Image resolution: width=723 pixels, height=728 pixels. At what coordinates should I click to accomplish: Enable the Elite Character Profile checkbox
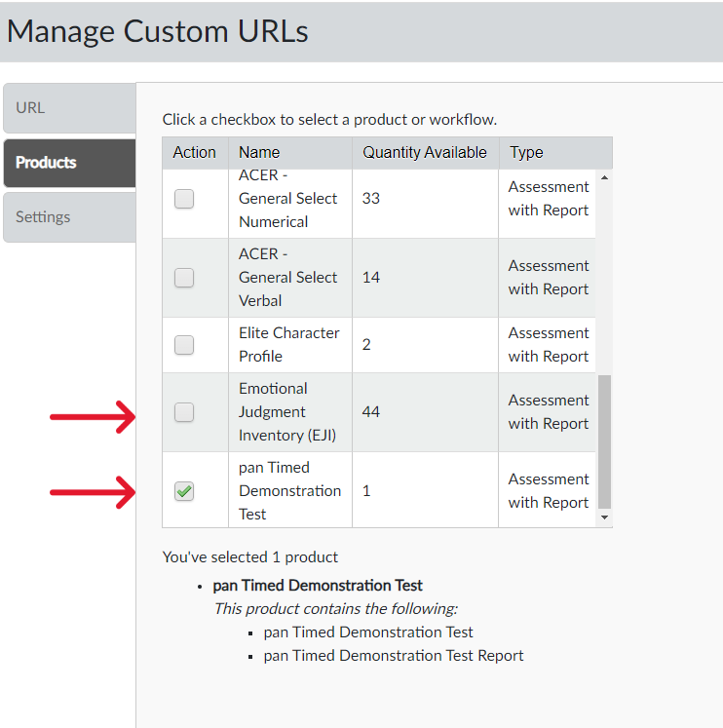tap(184, 345)
